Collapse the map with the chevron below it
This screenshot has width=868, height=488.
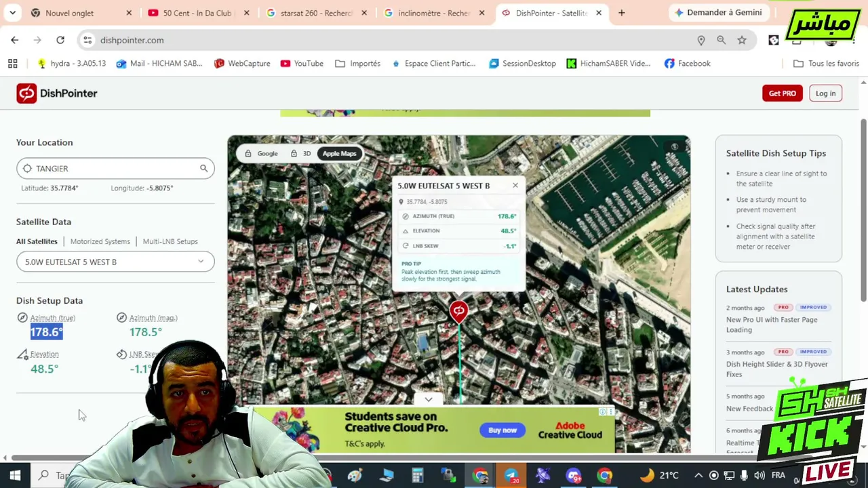coord(429,399)
